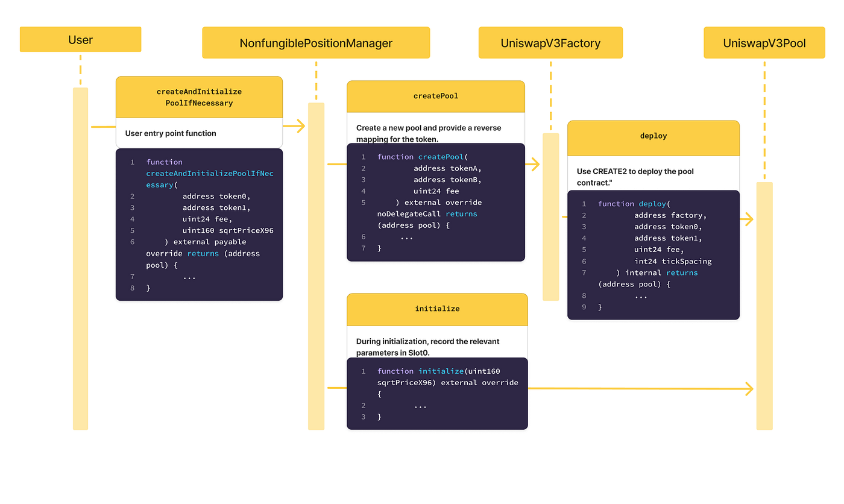The image size is (844, 504).
Task: Click the User lifeline activation bar
Action: click(x=80, y=259)
